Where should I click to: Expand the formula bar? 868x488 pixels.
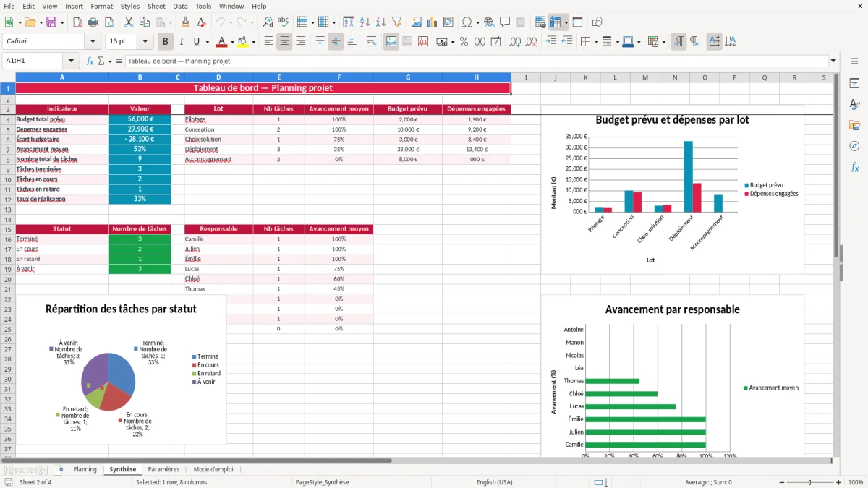833,61
